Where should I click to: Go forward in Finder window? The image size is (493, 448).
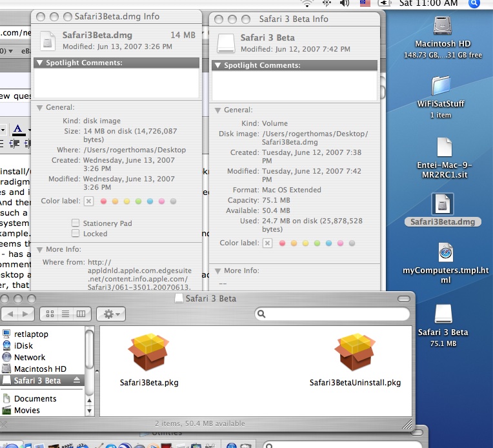tap(25, 314)
